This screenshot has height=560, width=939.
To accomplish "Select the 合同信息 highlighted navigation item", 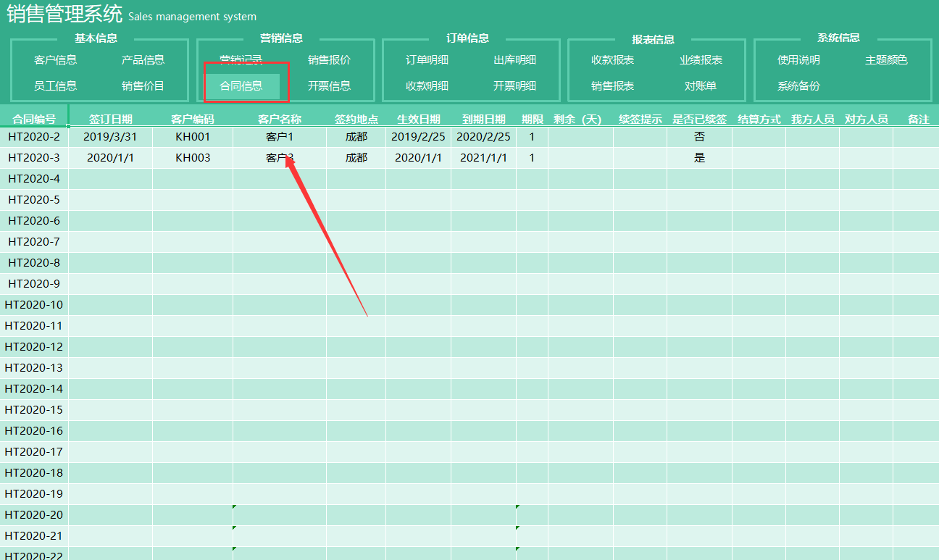I will click(x=246, y=85).
